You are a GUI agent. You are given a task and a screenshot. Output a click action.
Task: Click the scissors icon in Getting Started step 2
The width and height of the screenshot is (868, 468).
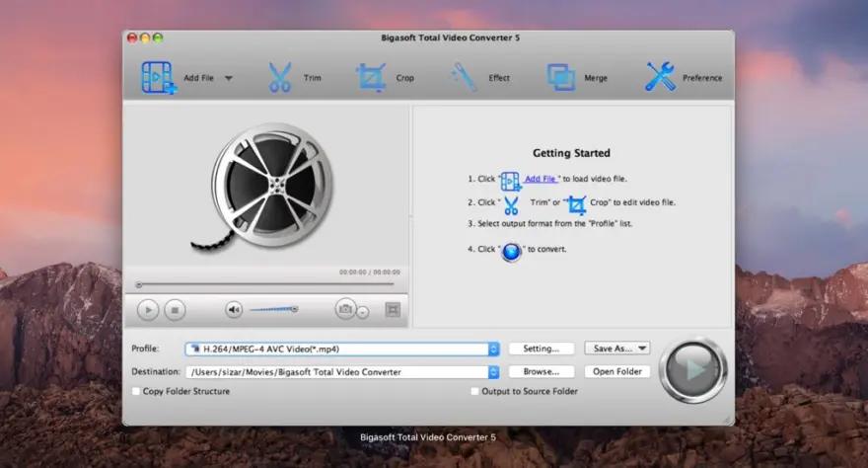511,205
